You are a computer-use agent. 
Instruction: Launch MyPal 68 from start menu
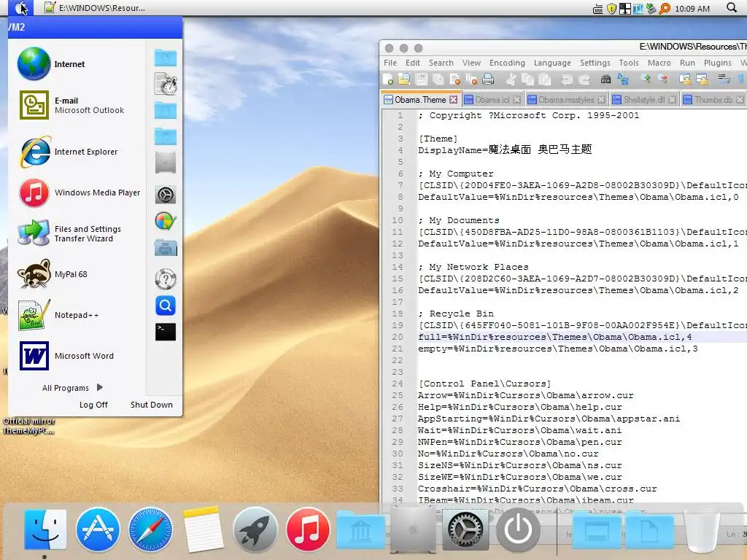click(x=79, y=274)
